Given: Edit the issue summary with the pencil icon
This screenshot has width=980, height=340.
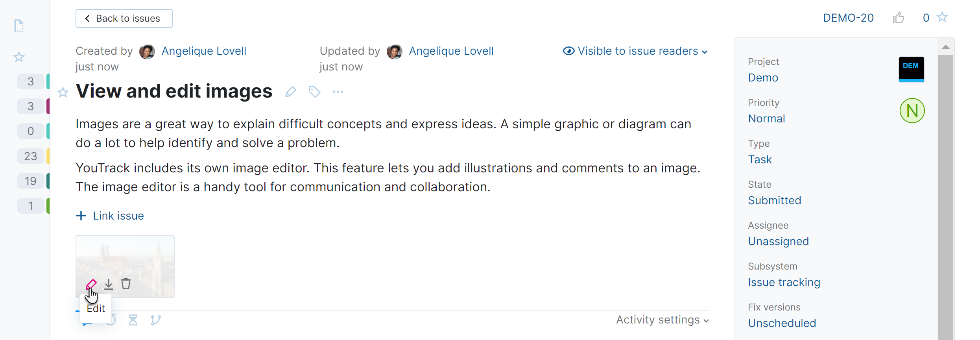Looking at the screenshot, I should tap(291, 92).
